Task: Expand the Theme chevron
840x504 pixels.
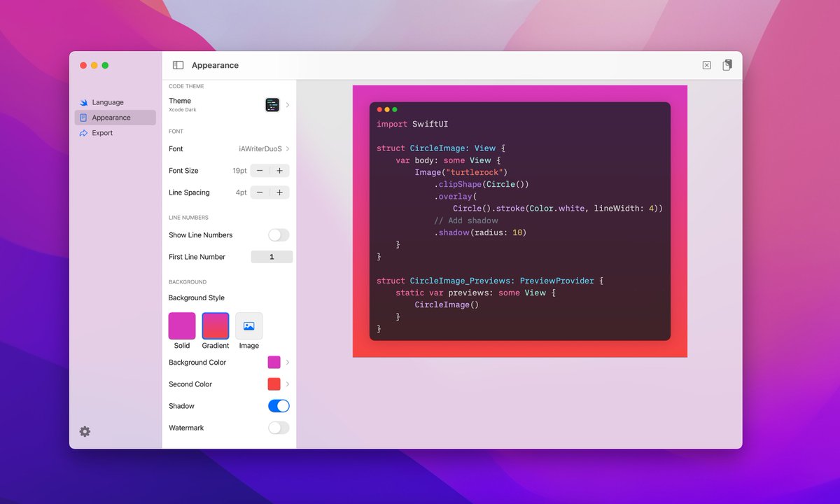Action: [288, 105]
